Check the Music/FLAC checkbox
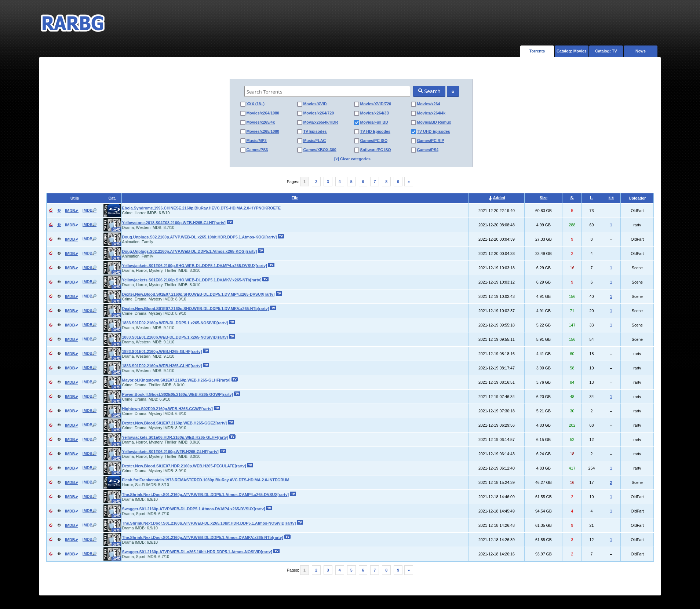The width and height of the screenshot is (700, 609). pos(299,141)
